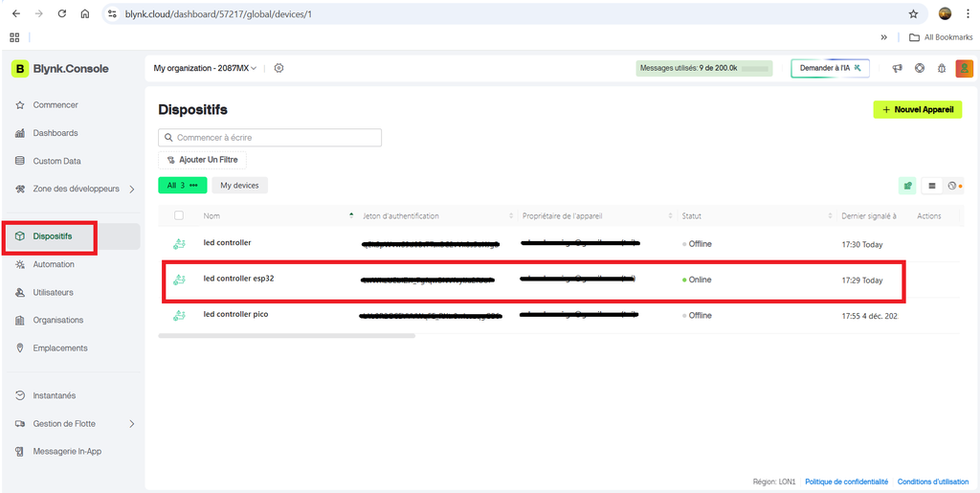Viewport: 980px width, 493px height.
Task: Open organization settings gear icon
Action: point(279,68)
